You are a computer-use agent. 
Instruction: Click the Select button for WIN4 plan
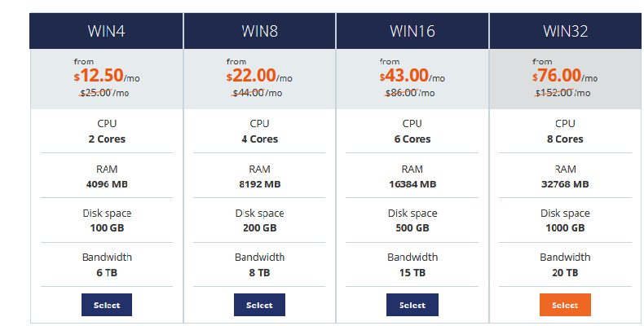coord(107,305)
